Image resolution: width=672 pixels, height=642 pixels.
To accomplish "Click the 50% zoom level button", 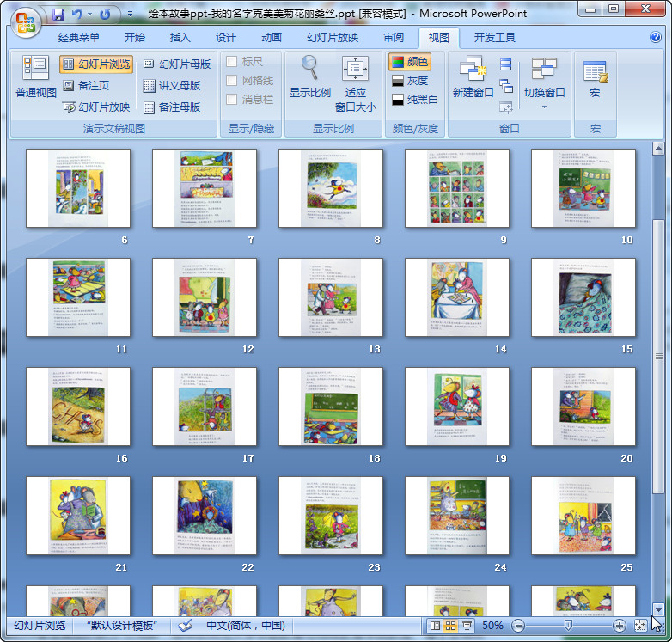I will click(x=492, y=626).
